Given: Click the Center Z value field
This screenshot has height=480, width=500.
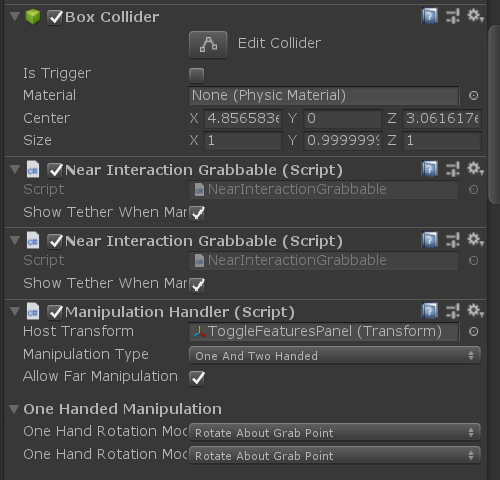Looking at the screenshot, I should point(442,119).
